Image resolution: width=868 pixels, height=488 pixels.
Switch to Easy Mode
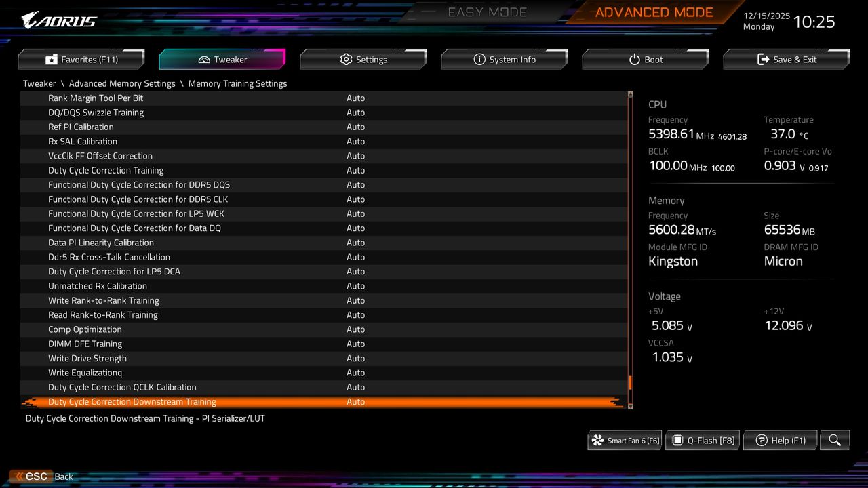pyautogui.click(x=487, y=12)
